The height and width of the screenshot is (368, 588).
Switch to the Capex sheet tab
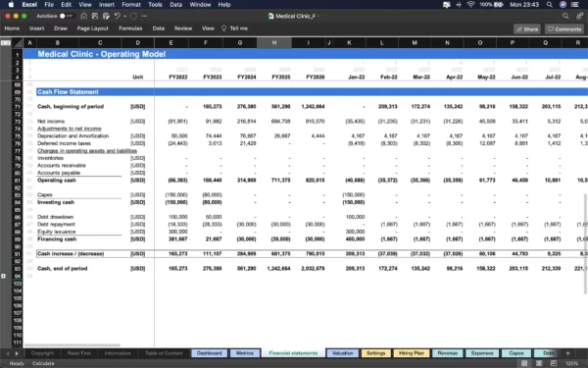click(516, 353)
